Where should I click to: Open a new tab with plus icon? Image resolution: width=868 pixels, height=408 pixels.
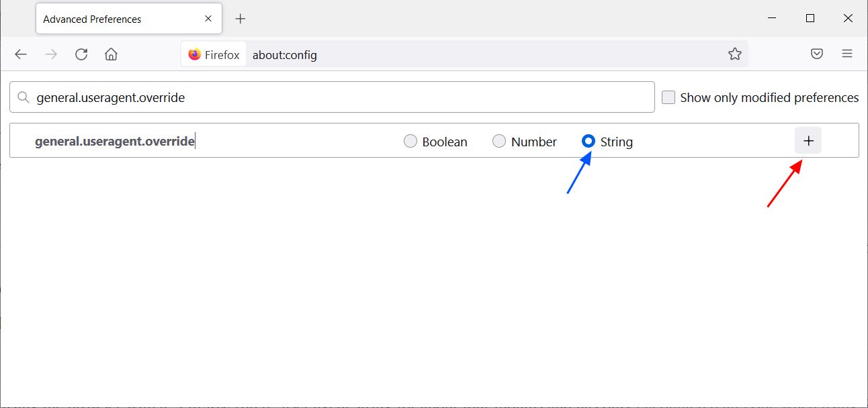click(241, 19)
